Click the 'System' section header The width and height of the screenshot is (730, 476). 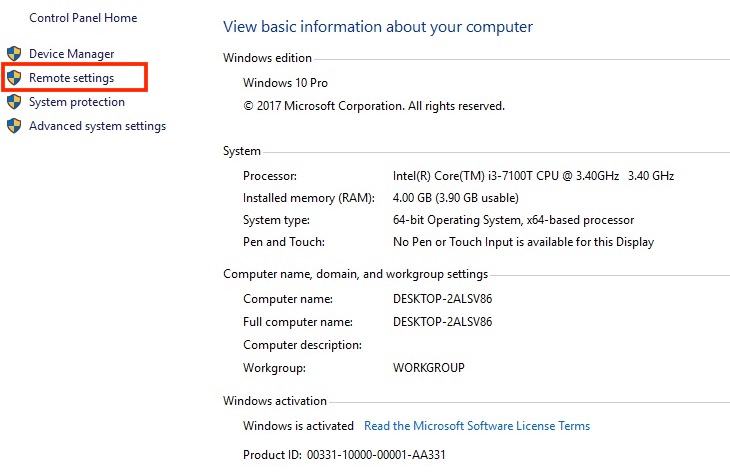[242, 151]
